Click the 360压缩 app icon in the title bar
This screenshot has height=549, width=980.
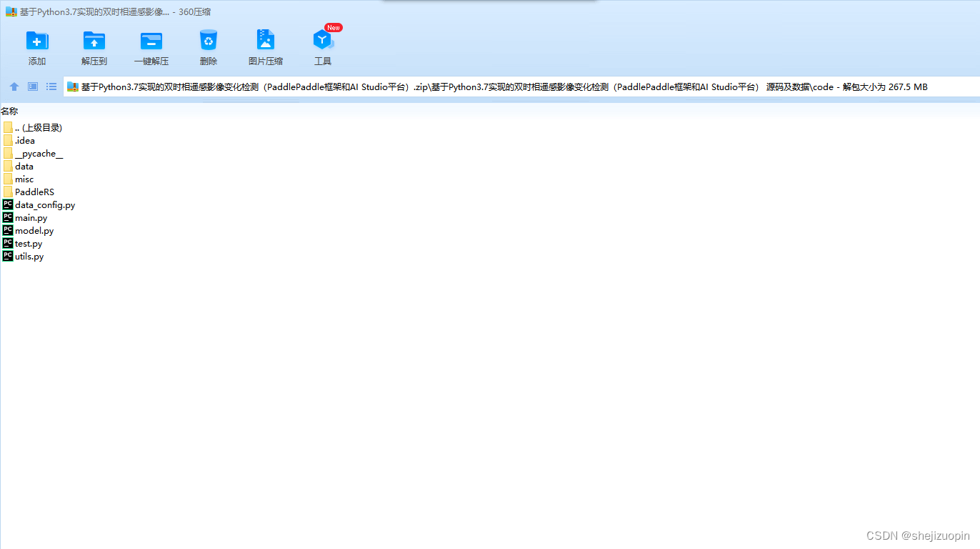pos(11,11)
